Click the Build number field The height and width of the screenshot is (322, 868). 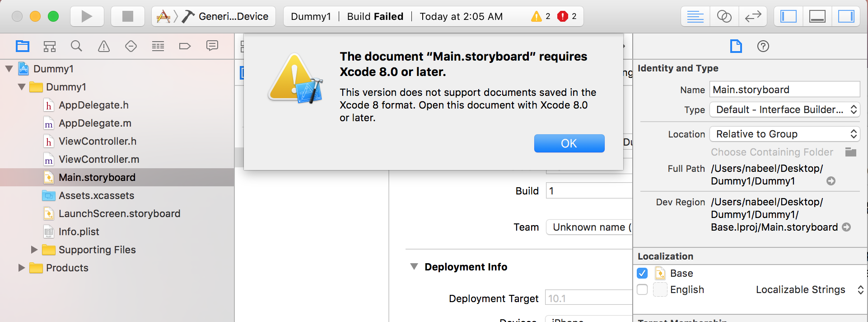coord(589,191)
